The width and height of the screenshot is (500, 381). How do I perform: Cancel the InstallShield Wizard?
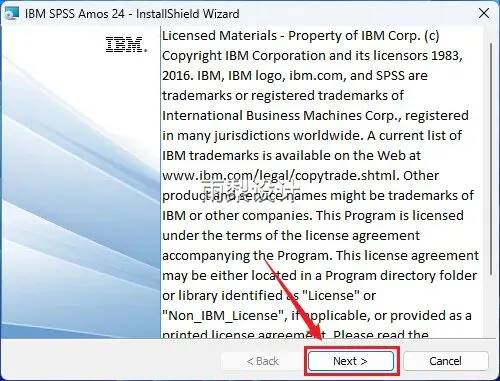tap(446, 361)
